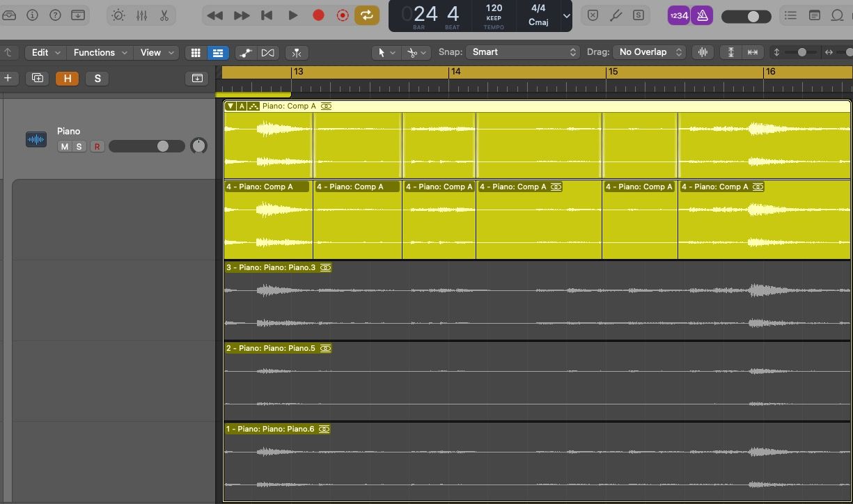853x504 pixels.
Task: Adjust the Piano track volume slider
Action: pyautogui.click(x=162, y=146)
